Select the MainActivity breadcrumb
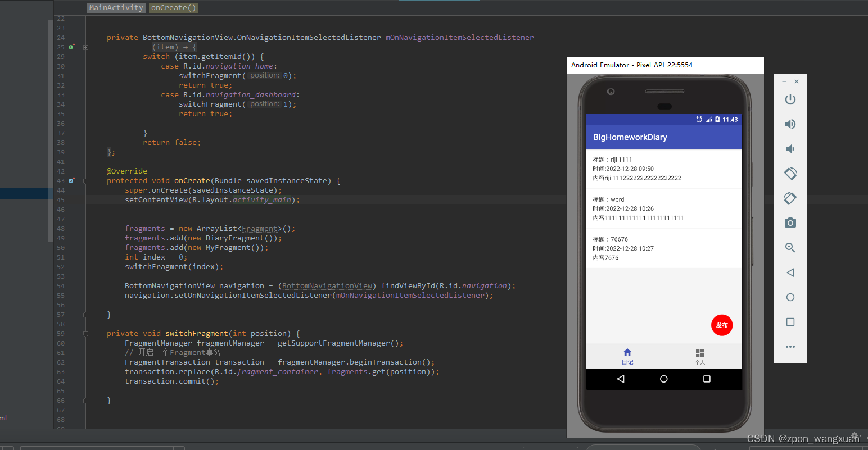The width and height of the screenshot is (868, 450). (116, 7)
